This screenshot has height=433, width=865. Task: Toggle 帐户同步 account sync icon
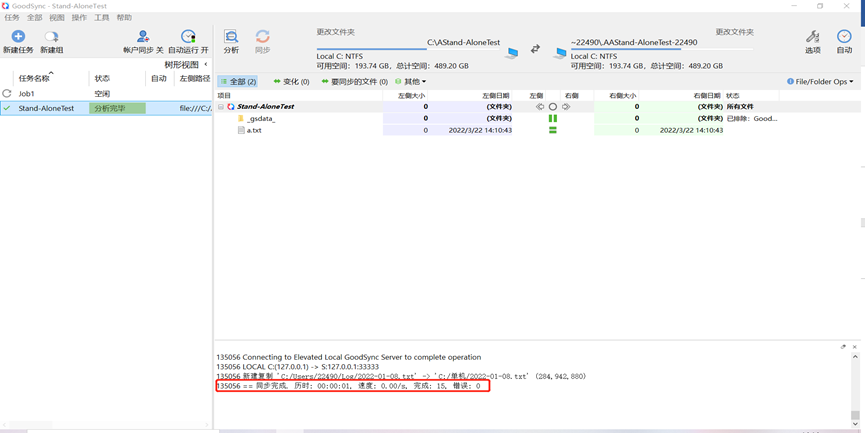(143, 36)
